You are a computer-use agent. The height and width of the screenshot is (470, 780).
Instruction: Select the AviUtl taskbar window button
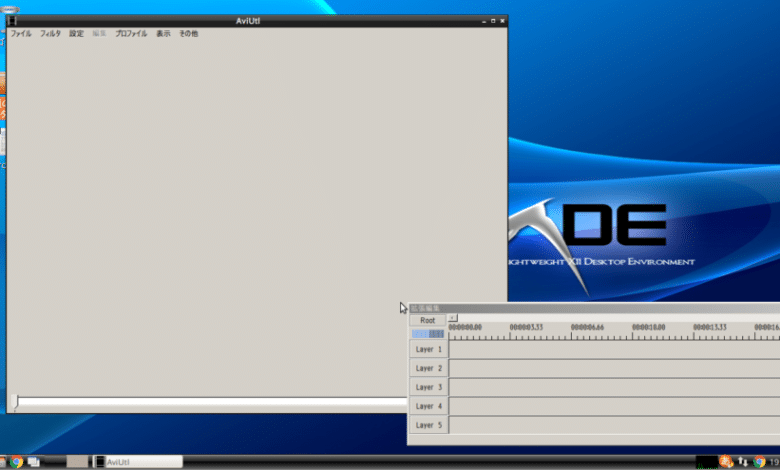138,462
